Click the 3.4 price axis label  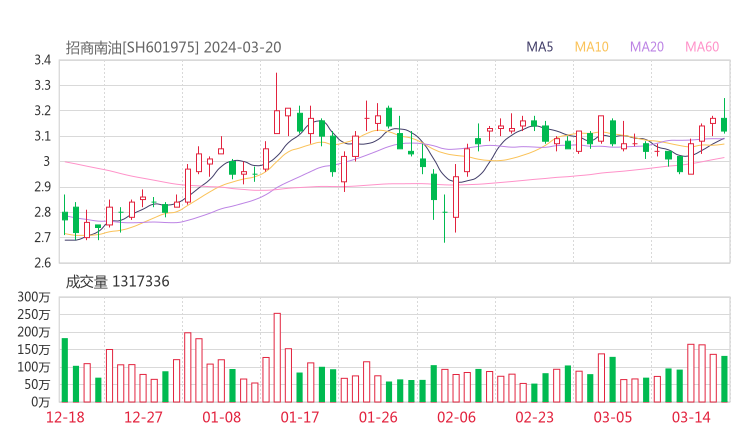[42, 60]
